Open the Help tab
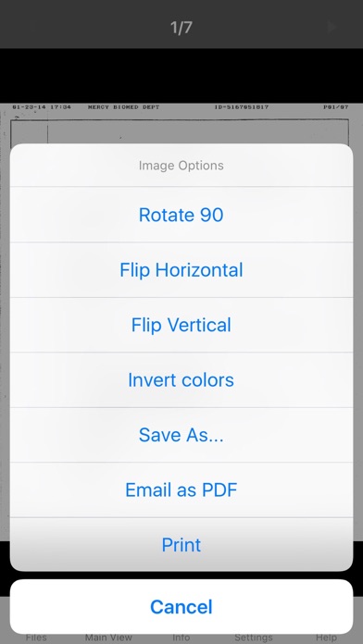 point(326,638)
